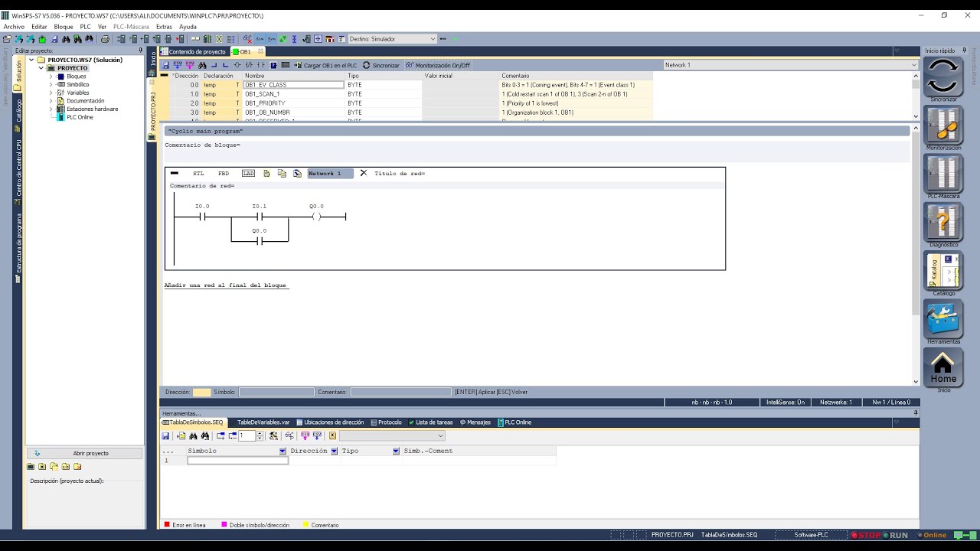980x551 pixels.
Task: Click the binoculars icon in symbol table toolbar
Action: [193, 435]
